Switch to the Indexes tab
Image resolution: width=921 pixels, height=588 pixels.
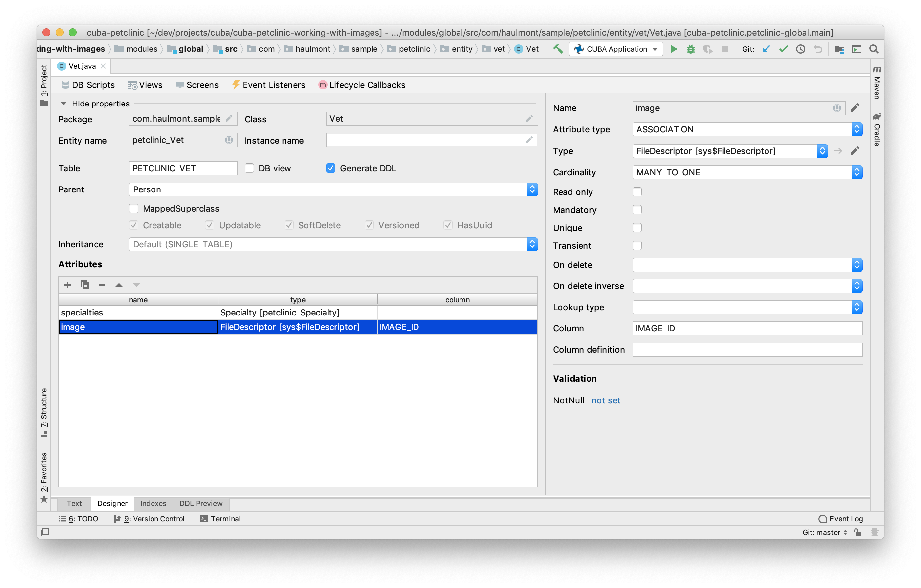pos(153,504)
